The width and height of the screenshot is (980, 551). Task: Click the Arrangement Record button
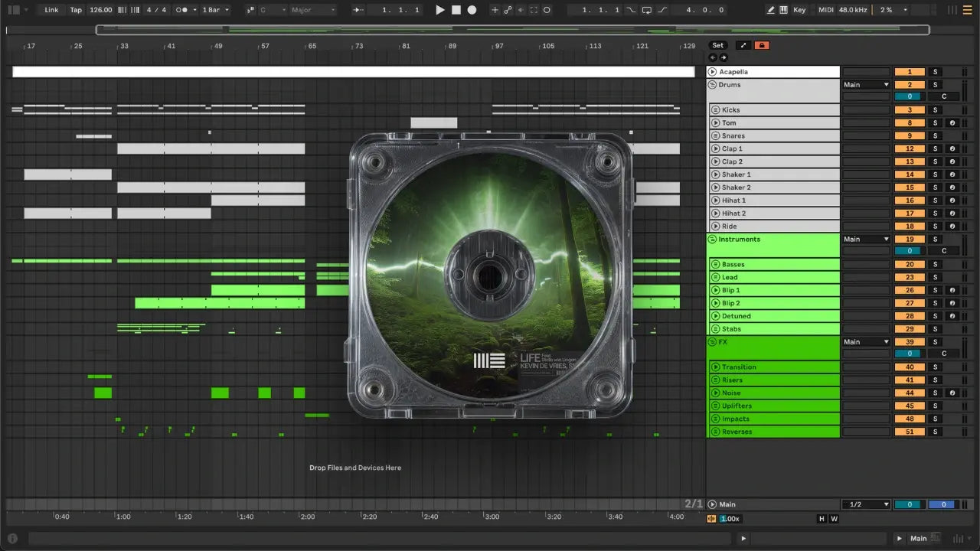pos(472,10)
